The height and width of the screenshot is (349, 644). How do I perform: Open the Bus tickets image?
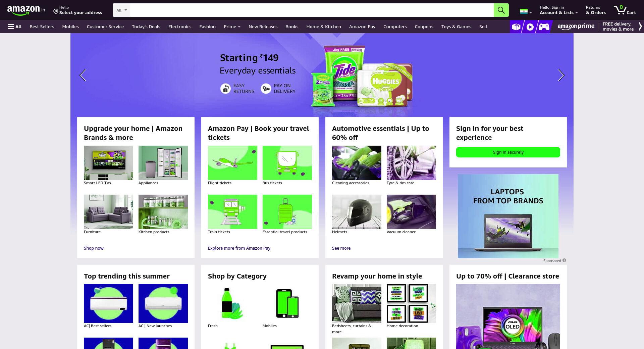tap(287, 163)
